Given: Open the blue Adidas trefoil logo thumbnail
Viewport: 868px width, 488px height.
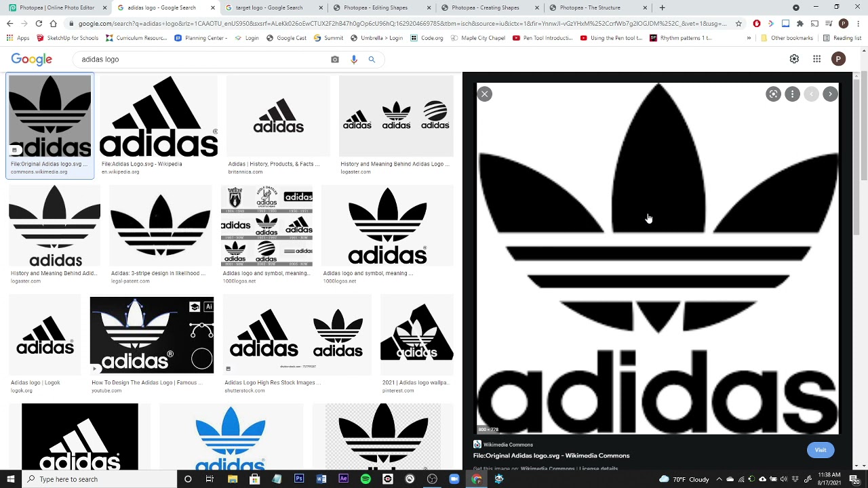Looking at the screenshot, I should click(x=230, y=437).
